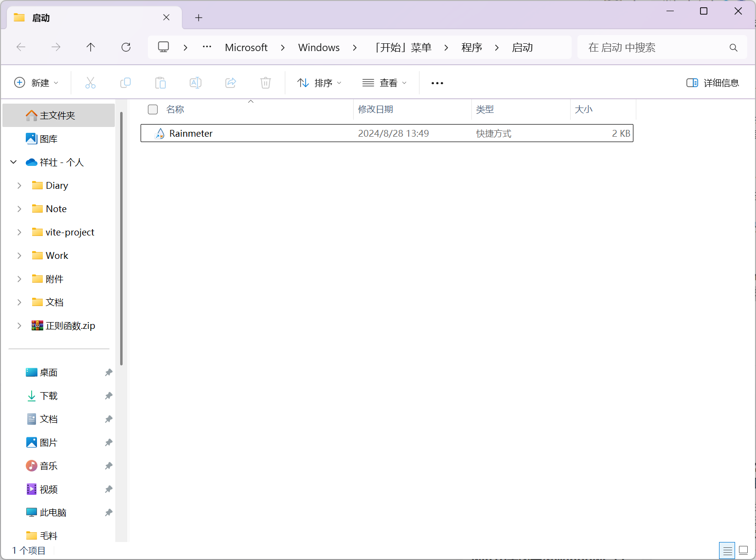The width and height of the screenshot is (756, 560).
Task: Expand the 文档 folder under OneDrive
Action: pyautogui.click(x=19, y=302)
